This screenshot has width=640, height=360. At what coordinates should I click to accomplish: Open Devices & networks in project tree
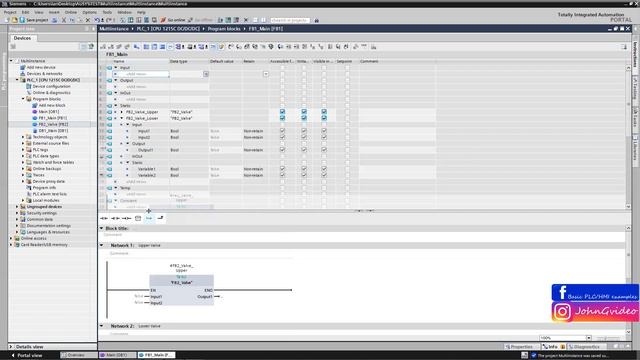point(44,74)
